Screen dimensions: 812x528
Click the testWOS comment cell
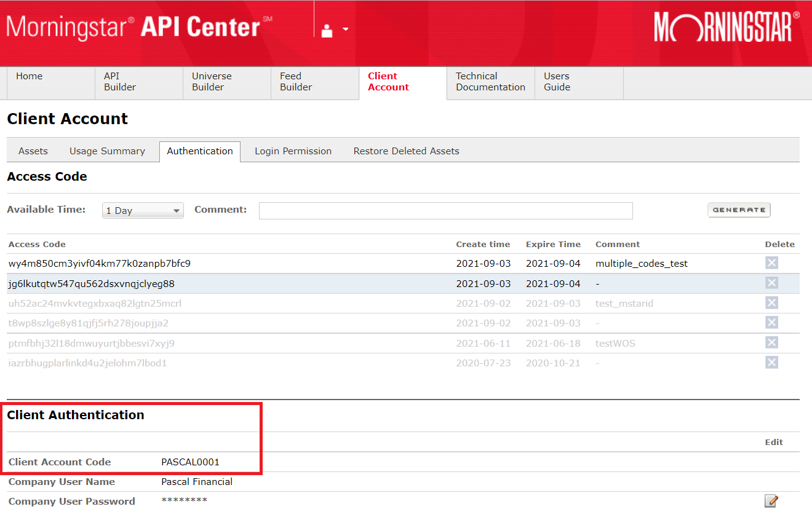(x=615, y=344)
